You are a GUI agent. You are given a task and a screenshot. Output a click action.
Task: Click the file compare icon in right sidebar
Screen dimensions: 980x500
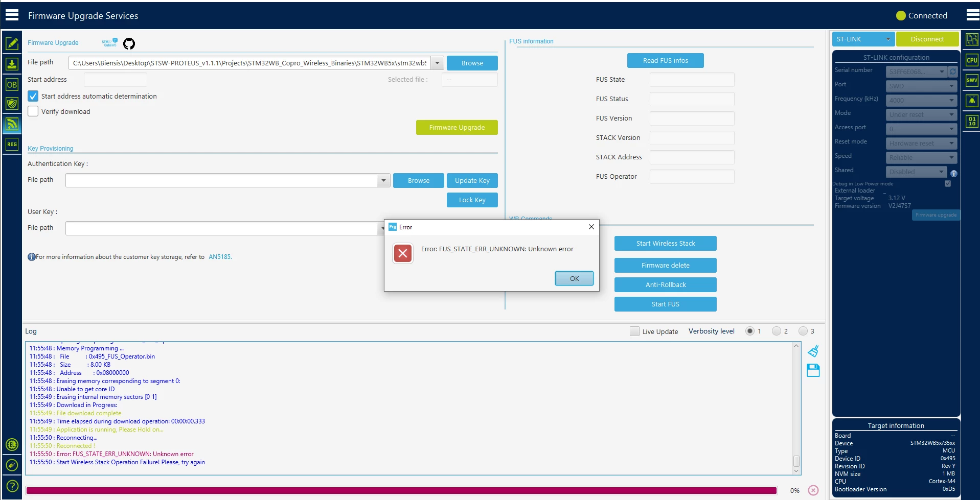(x=972, y=39)
